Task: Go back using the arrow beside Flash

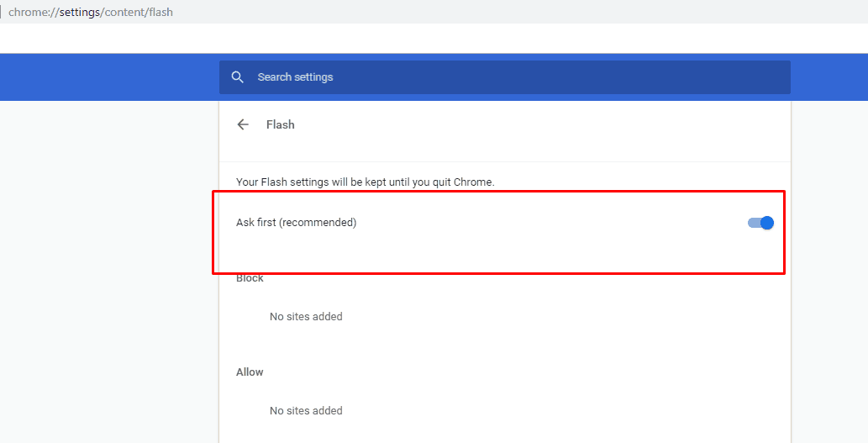Action: (243, 124)
